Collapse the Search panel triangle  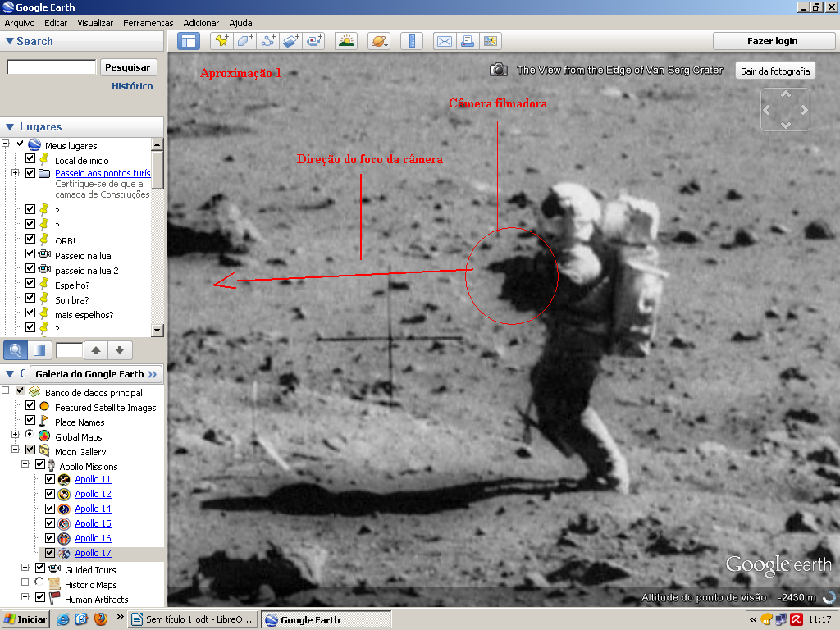(x=9, y=41)
